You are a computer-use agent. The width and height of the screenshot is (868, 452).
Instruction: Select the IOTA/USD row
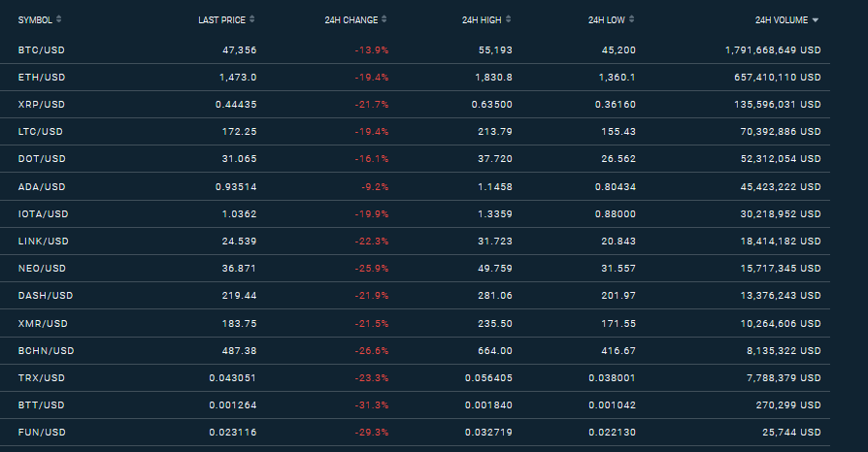[416, 213]
